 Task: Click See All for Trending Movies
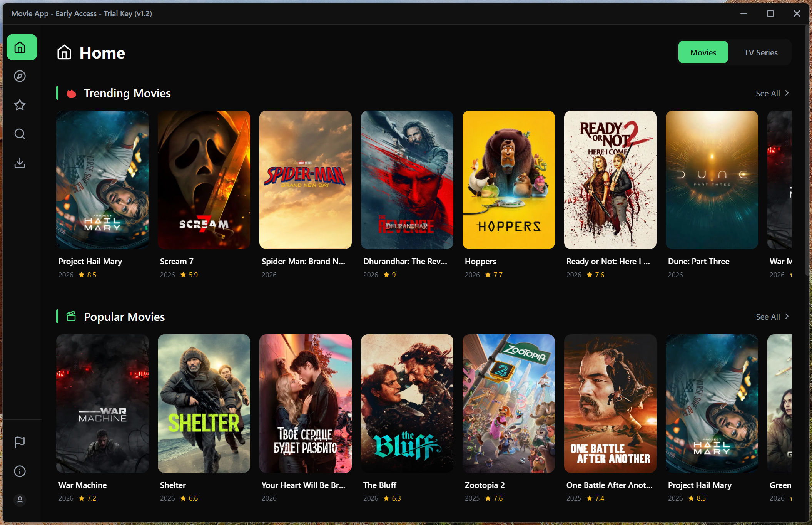772,93
